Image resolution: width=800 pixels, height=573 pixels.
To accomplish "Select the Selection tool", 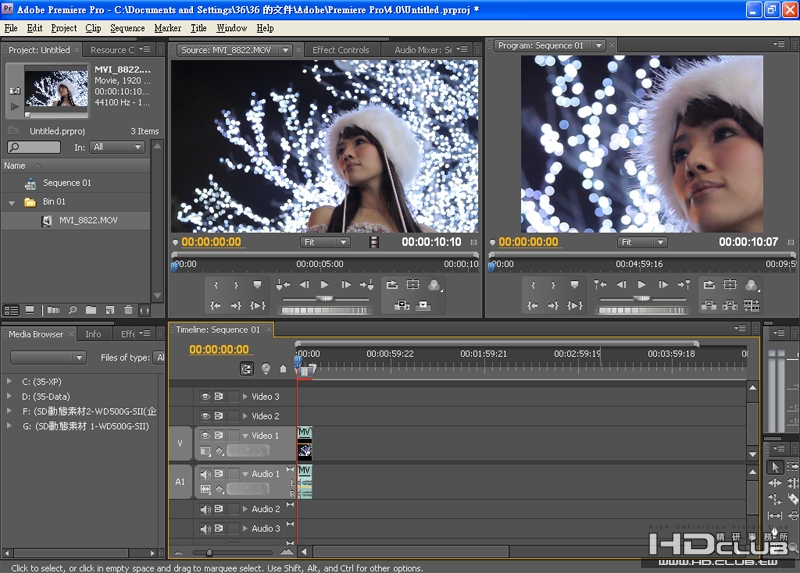I will point(775,467).
